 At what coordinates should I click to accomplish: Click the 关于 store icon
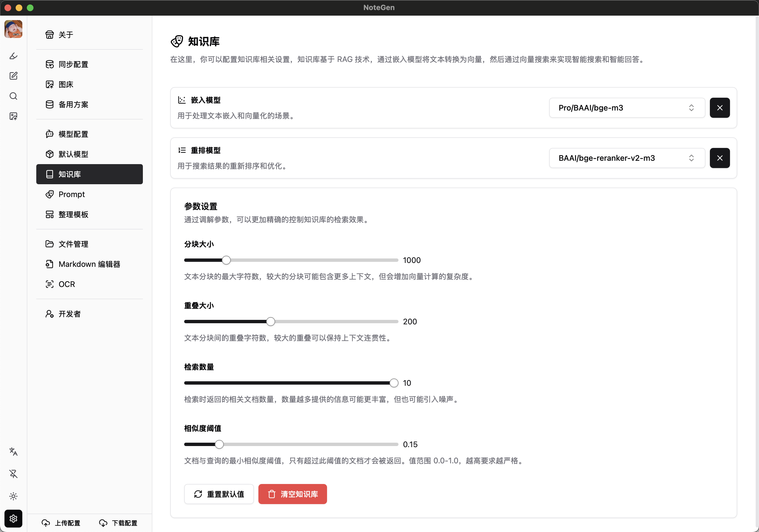coord(50,35)
